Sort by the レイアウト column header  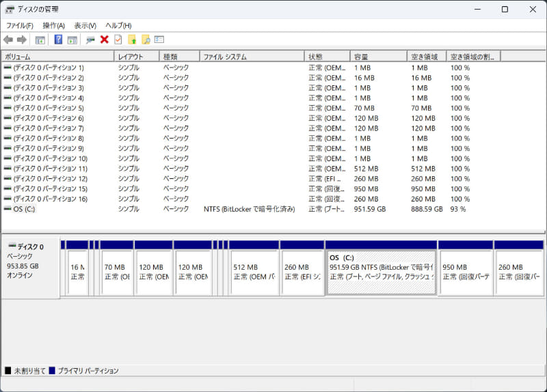click(137, 57)
